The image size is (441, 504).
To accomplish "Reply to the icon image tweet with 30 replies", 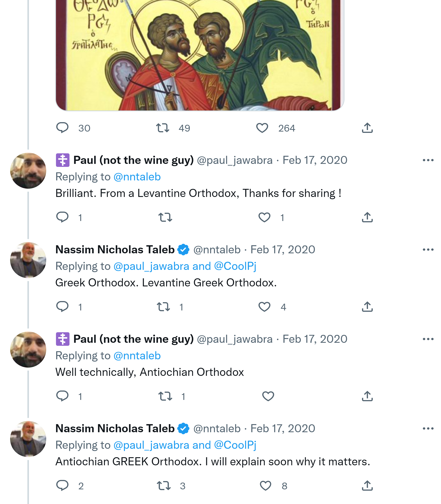I will click(62, 128).
